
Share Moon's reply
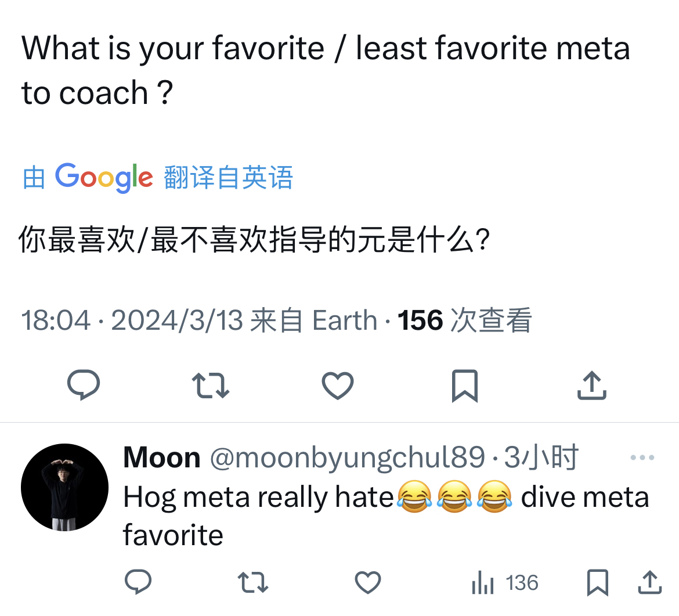click(649, 582)
